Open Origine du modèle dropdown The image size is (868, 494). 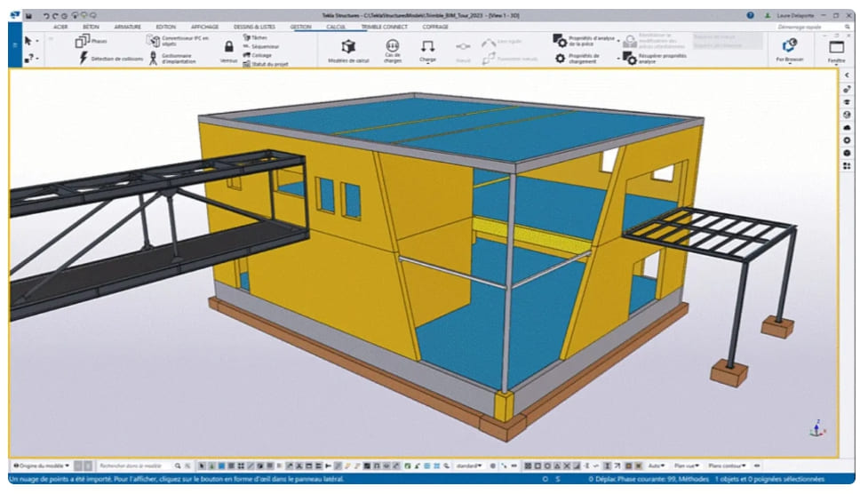[42, 466]
